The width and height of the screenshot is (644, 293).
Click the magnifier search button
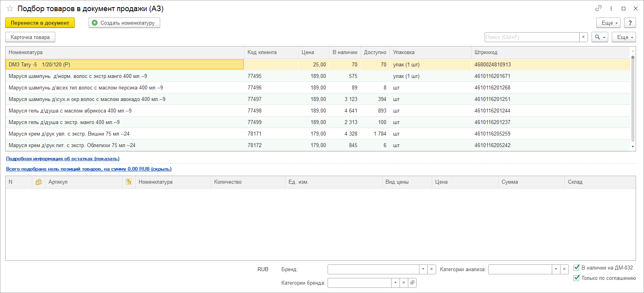(x=599, y=37)
